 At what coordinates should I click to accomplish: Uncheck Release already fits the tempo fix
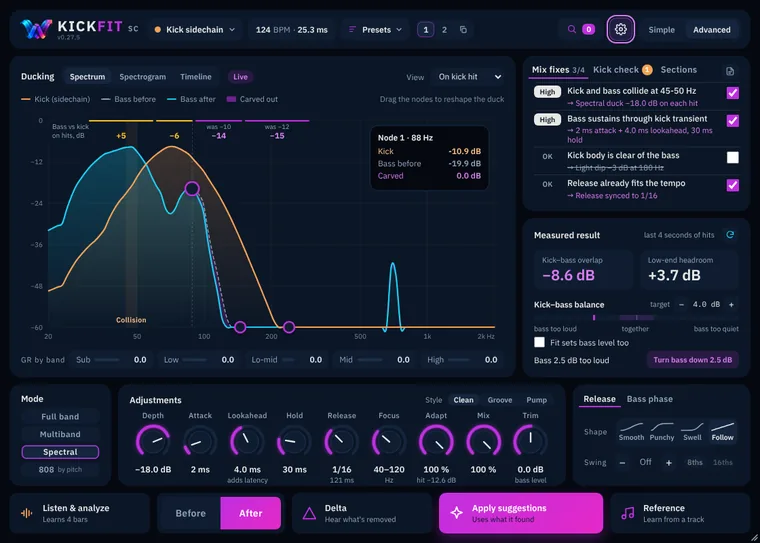pos(732,185)
